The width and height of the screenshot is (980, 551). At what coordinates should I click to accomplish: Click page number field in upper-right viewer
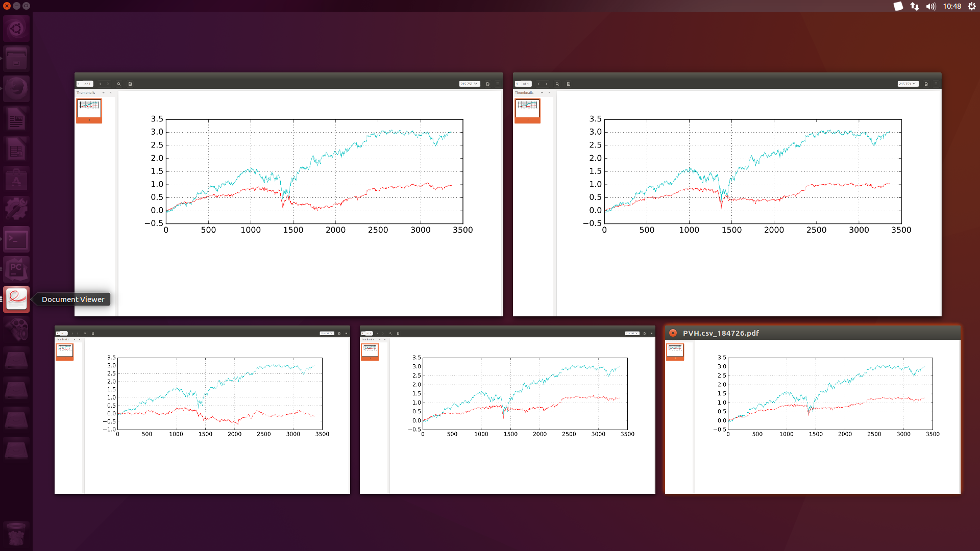pos(518,84)
